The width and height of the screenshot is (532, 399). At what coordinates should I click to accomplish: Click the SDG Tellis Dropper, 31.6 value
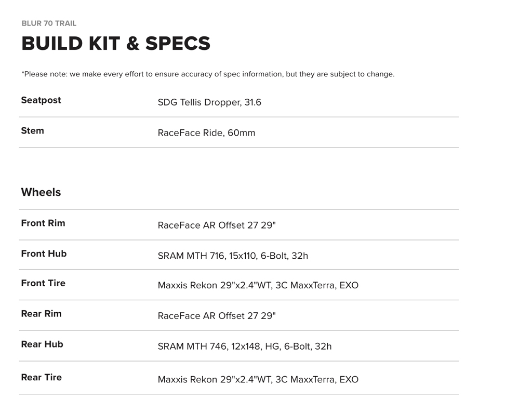(x=209, y=102)
